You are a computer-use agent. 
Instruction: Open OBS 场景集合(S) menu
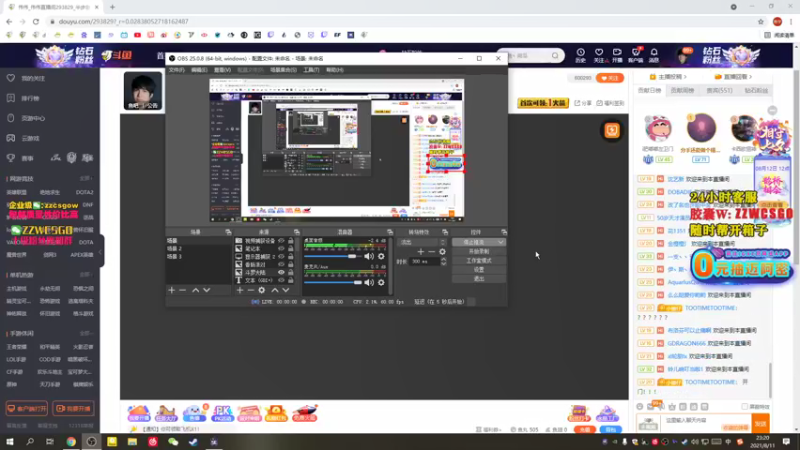coord(283,70)
